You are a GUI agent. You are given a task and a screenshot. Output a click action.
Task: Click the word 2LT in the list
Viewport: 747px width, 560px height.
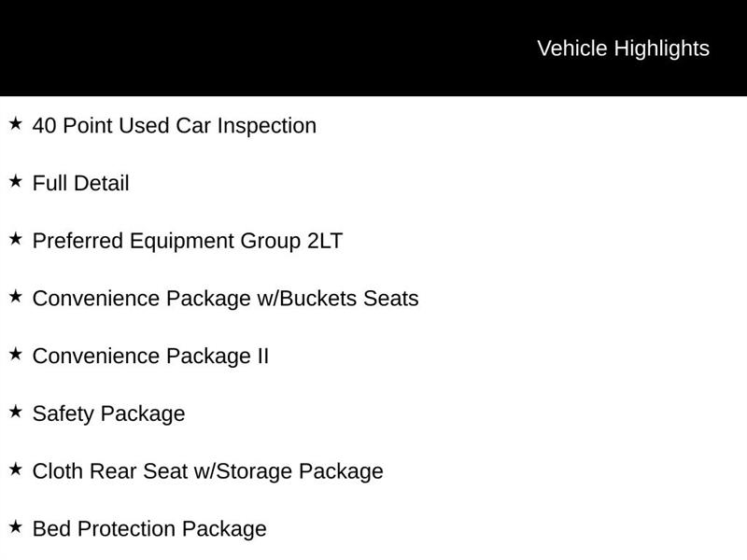pos(324,241)
